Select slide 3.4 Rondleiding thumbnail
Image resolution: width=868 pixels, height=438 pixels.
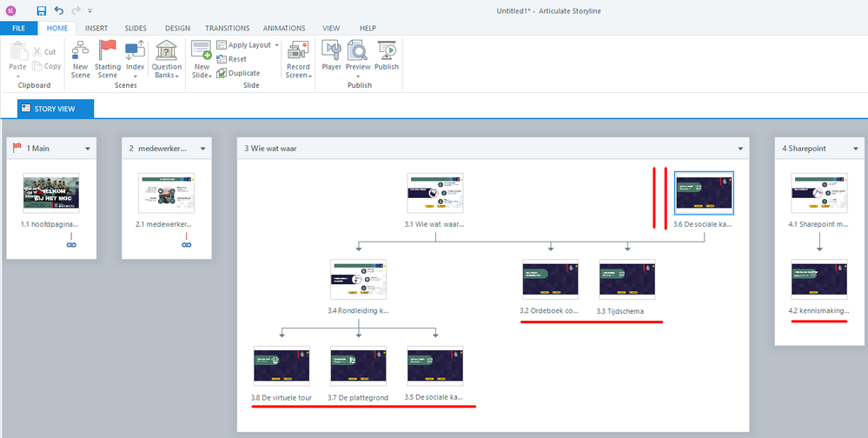(x=358, y=279)
